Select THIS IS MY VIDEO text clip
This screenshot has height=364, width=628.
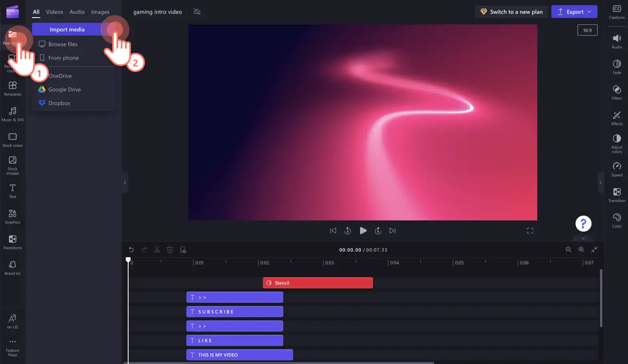pyautogui.click(x=240, y=355)
